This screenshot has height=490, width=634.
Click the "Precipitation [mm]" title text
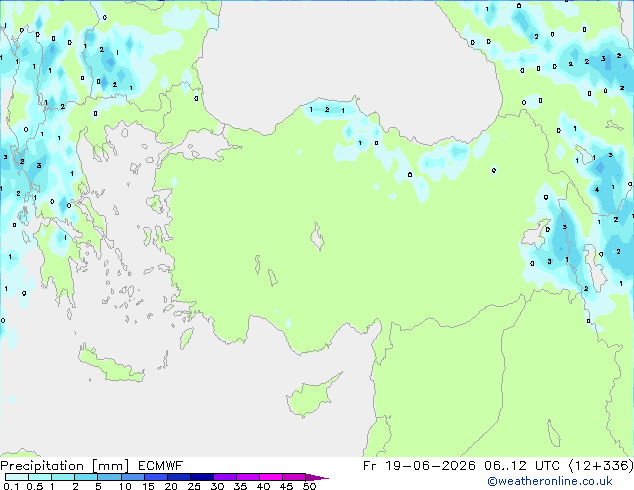click(64, 466)
